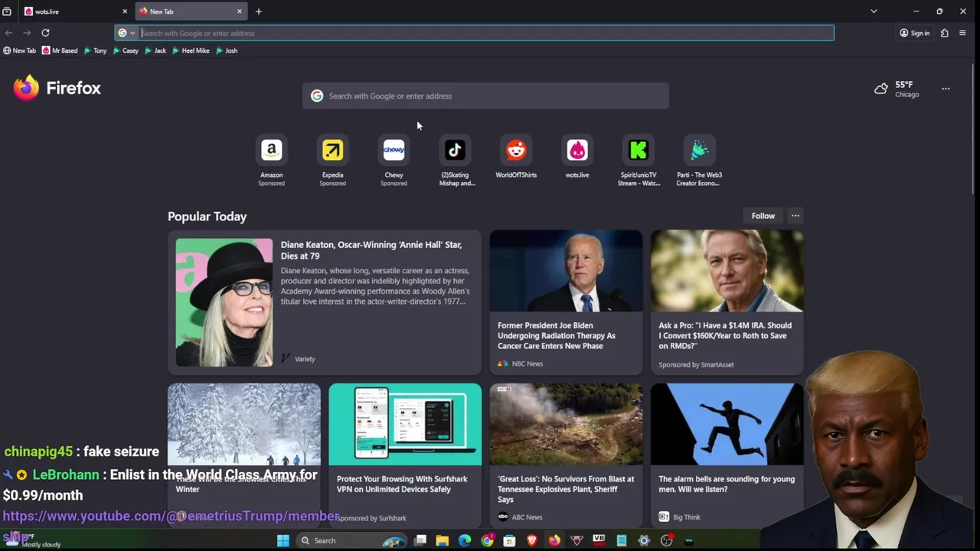Launch Brave browser from the taskbar
Screen dimensions: 980x551
pos(532,540)
